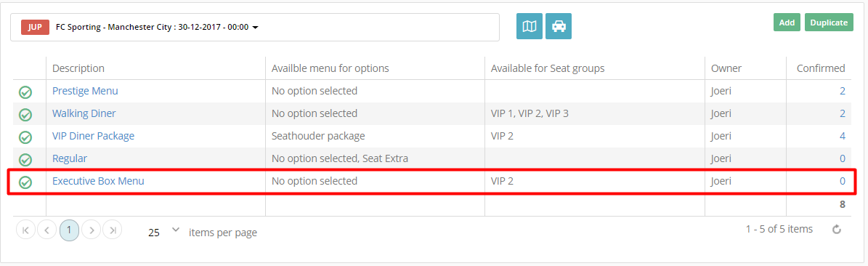Toggle active status of Executive Box Menu
The image size is (868, 266).
pyautogui.click(x=25, y=182)
